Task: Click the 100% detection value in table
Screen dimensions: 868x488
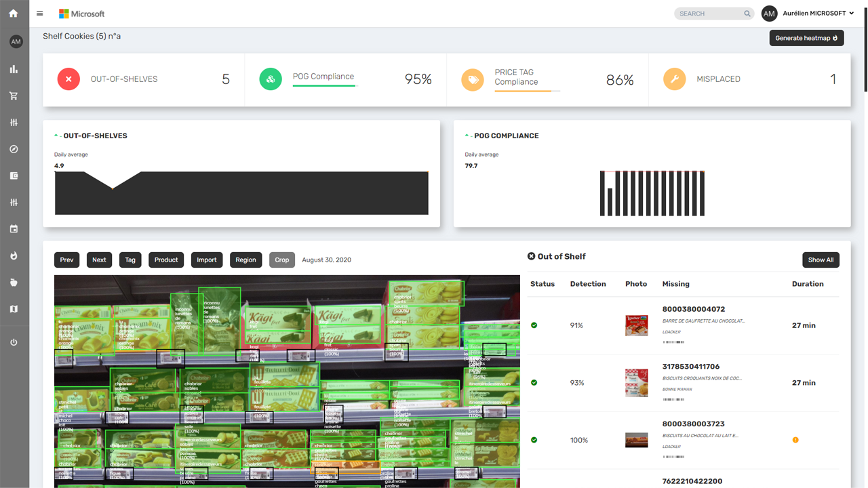Action: coord(579,440)
